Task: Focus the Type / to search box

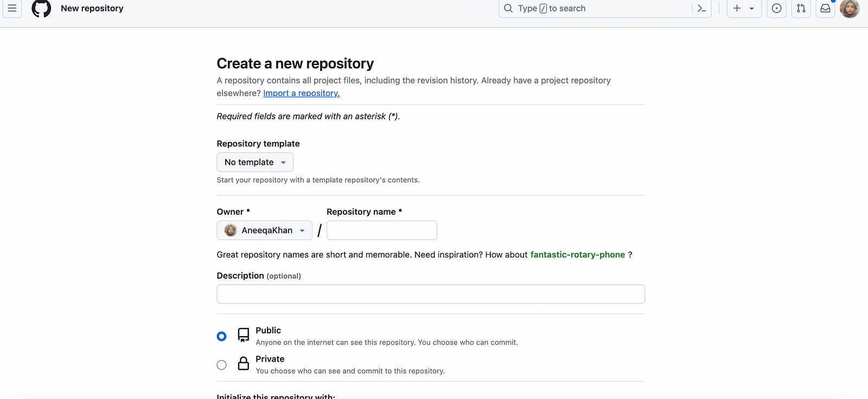Action: point(605,8)
